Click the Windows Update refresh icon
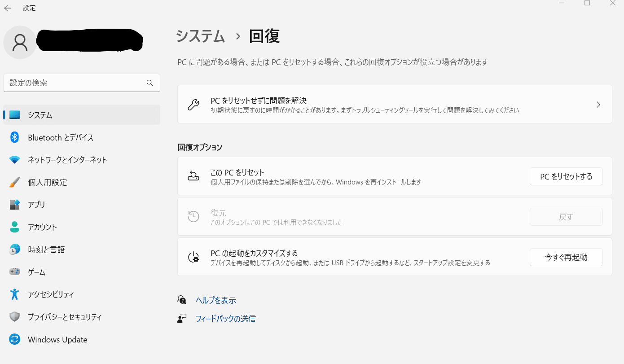The height and width of the screenshot is (364, 624). [14, 339]
